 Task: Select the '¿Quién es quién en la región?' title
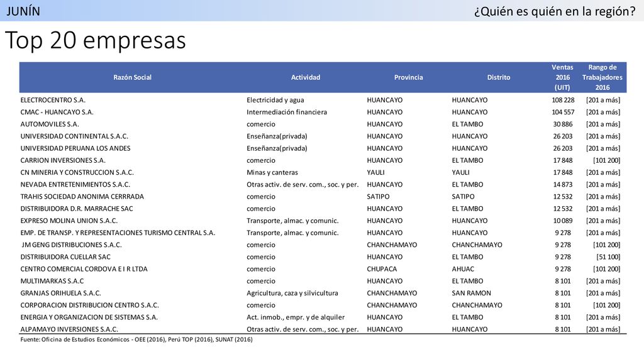coord(555,11)
